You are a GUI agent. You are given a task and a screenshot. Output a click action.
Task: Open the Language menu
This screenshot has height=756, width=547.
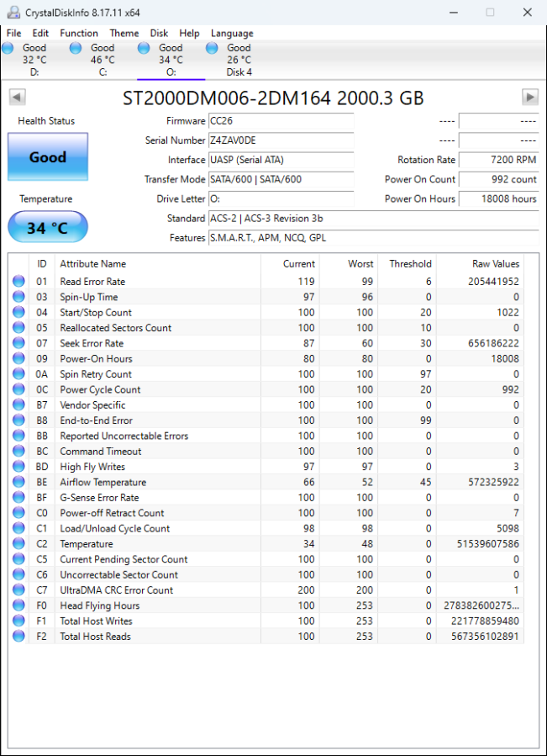point(232,34)
